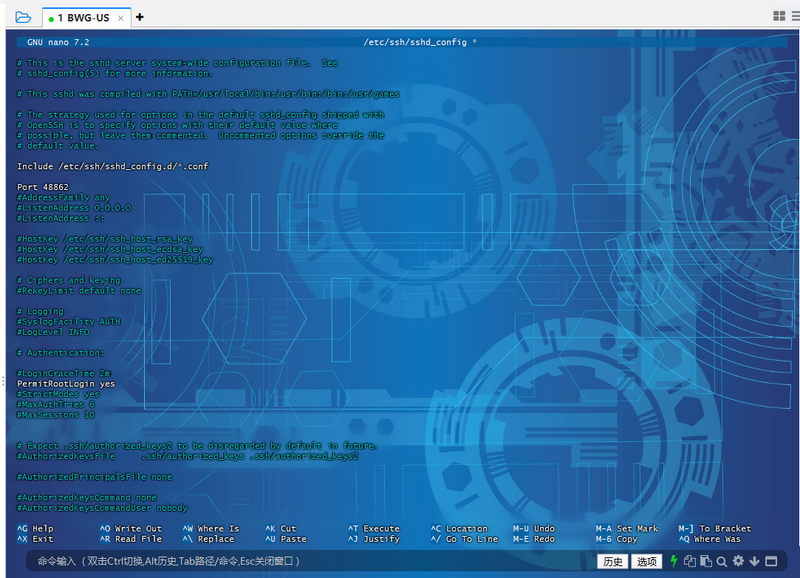Switch to the 1 BWG-US tab
Viewport: 800px width, 578px height.
[x=82, y=17]
